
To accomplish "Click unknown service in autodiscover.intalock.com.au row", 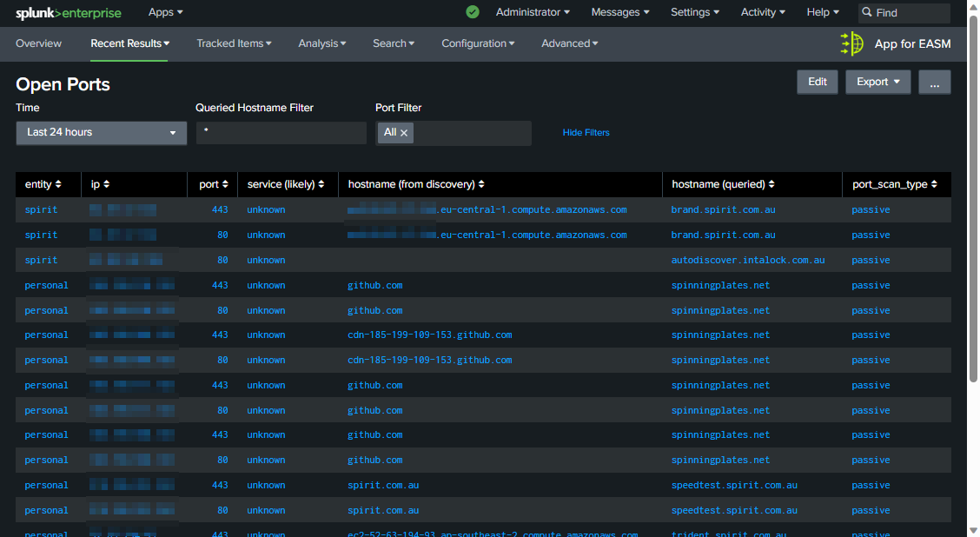I will [x=266, y=260].
